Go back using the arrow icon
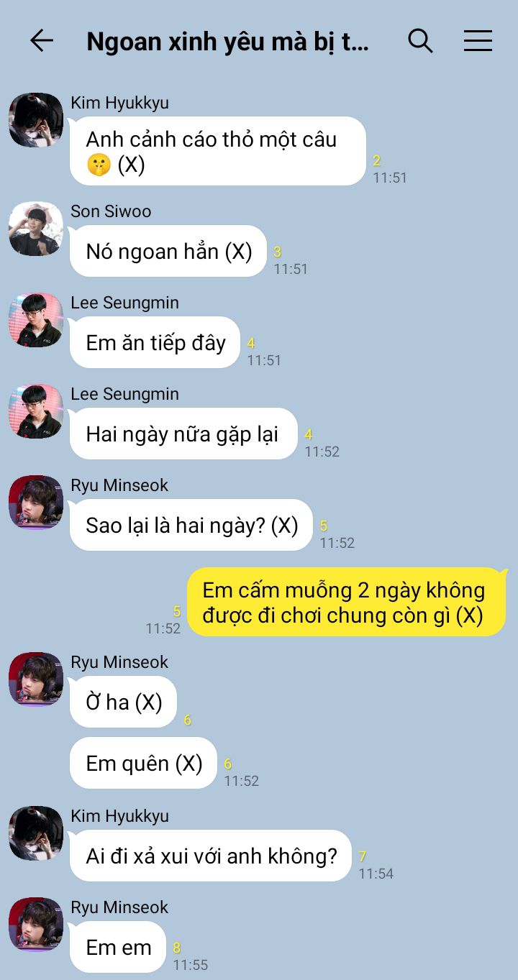518x980 pixels. [x=42, y=41]
